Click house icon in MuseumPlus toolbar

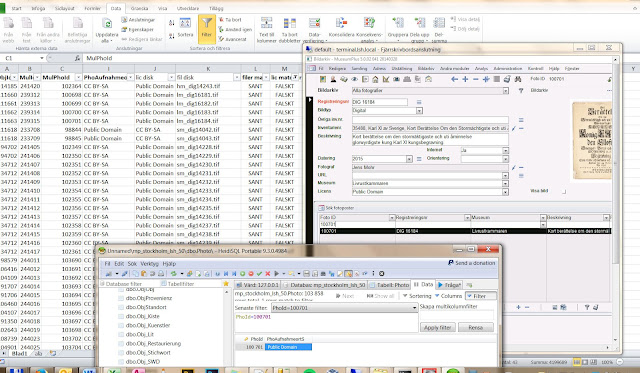click(375, 79)
